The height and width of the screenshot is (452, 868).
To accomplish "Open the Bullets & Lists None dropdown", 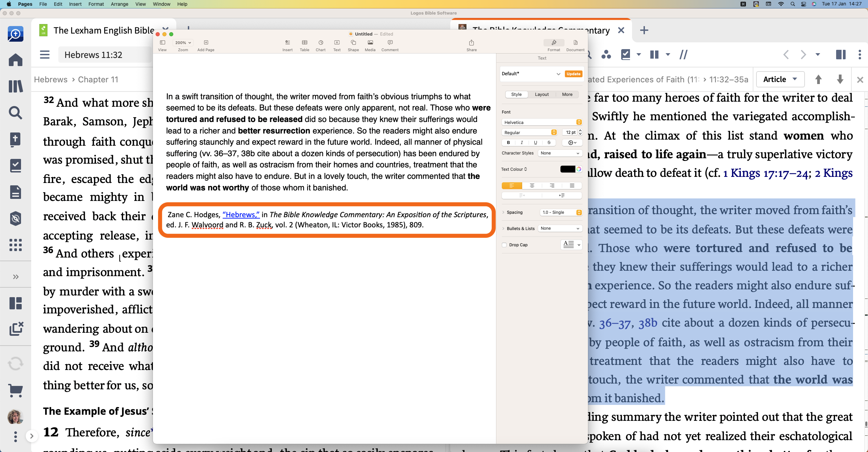I will click(x=560, y=228).
